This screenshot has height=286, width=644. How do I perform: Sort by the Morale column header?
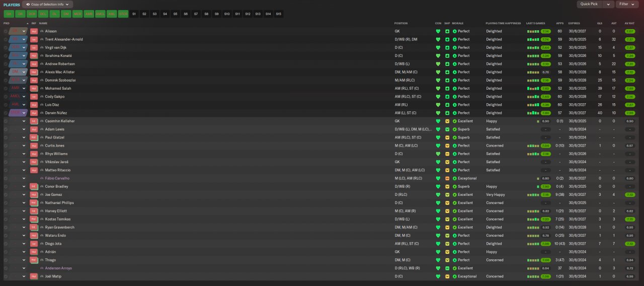point(458,23)
